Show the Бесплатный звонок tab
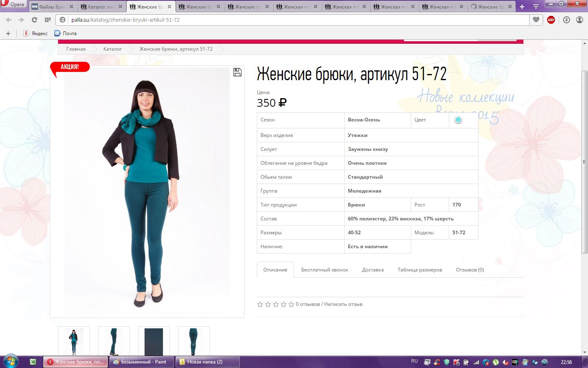 pos(325,270)
